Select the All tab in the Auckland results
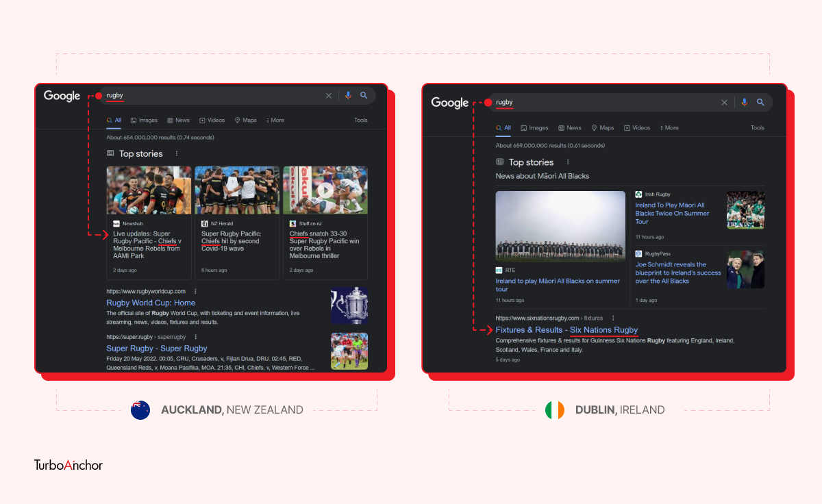Image resolution: width=822 pixels, height=504 pixels. point(114,121)
